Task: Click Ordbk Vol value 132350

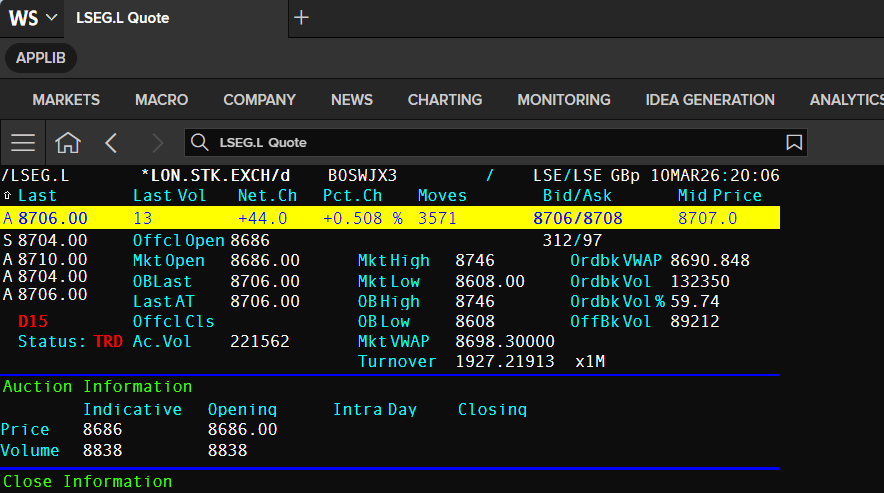Action: [700, 281]
